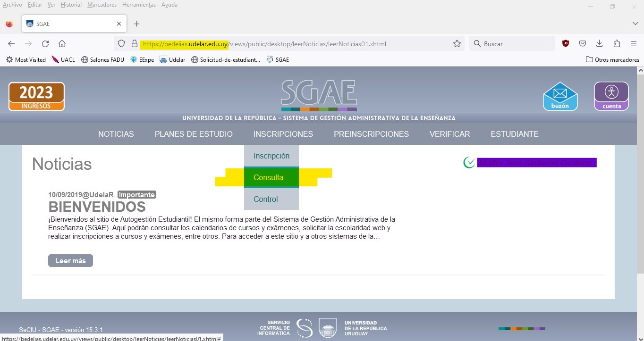Click the Importante tag
Image resolution: width=644 pixels, height=341 pixels.
(136, 195)
